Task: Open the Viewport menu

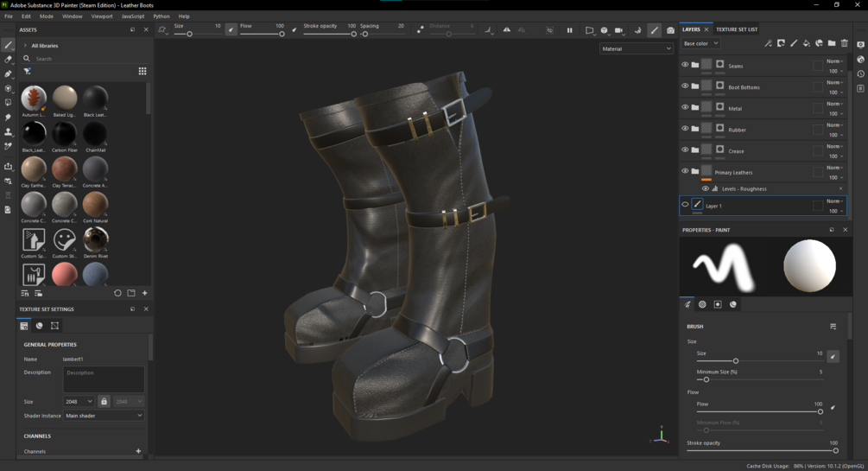Action: [101, 16]
